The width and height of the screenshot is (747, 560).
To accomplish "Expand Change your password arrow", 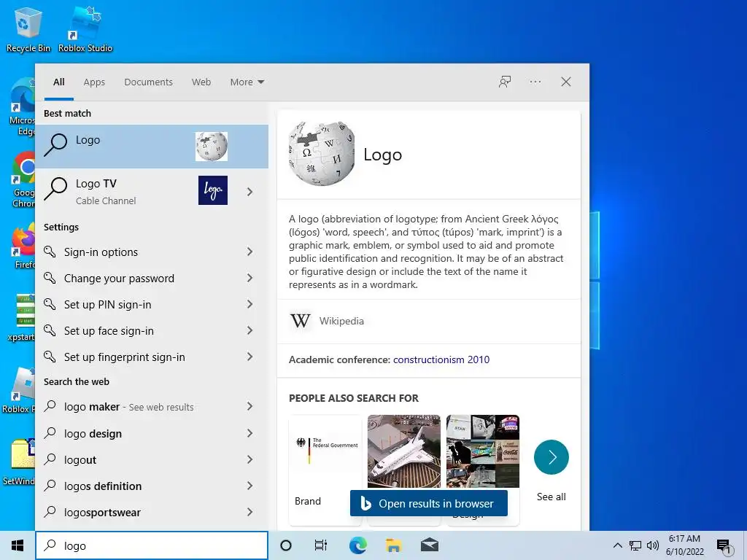I will (x=250, y=278).
